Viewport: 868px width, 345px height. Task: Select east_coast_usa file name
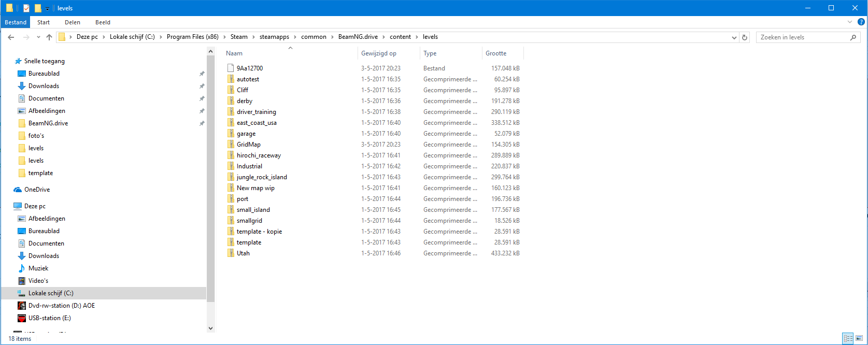pos(257,123)
